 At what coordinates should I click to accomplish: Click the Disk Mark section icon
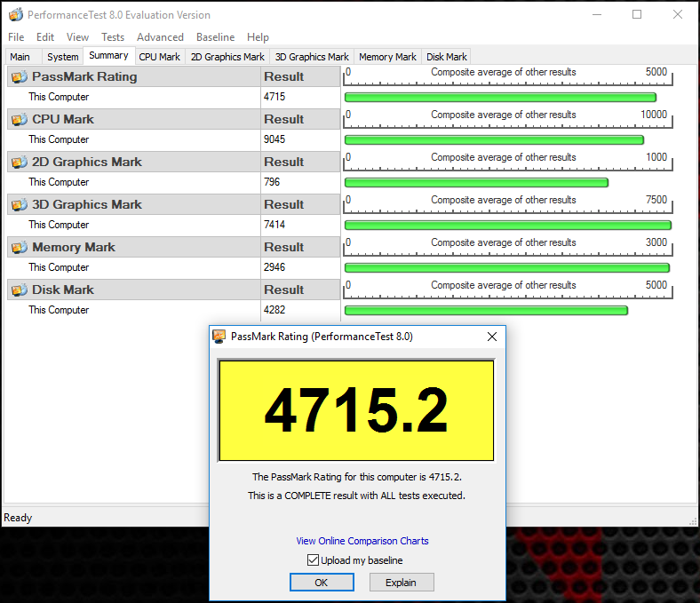(x=20, y=290)
